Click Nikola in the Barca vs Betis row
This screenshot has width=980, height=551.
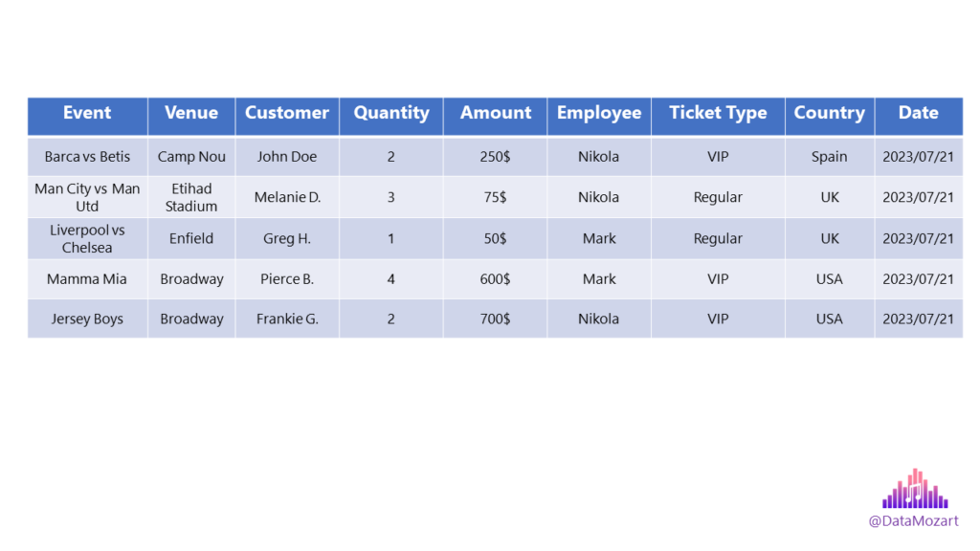[x=599, y=157]
